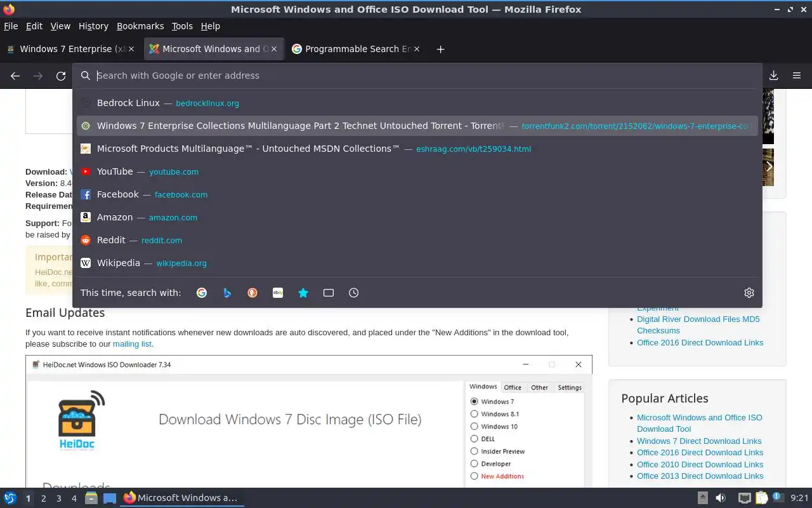Reload the current page
This screenshot has height=508, width=812.
(61, 76)
